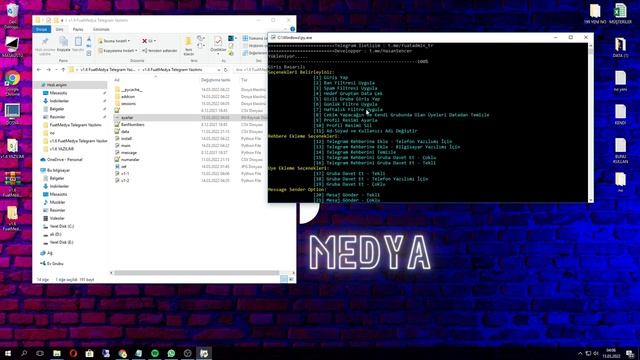
Task: Click the Yeni klasör new folder icon
Action: (x=189, y=45)
